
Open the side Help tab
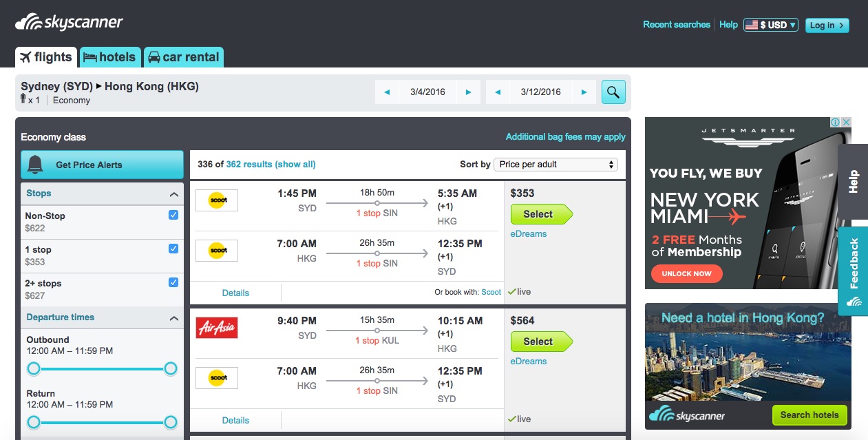tap(853, 181)
